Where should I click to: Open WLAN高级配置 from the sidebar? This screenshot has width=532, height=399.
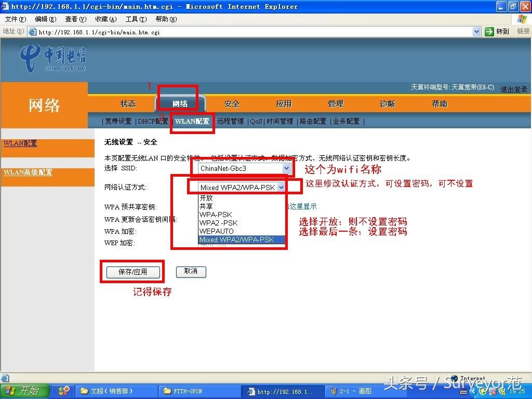pyautogui.click(x=28, y=173)
